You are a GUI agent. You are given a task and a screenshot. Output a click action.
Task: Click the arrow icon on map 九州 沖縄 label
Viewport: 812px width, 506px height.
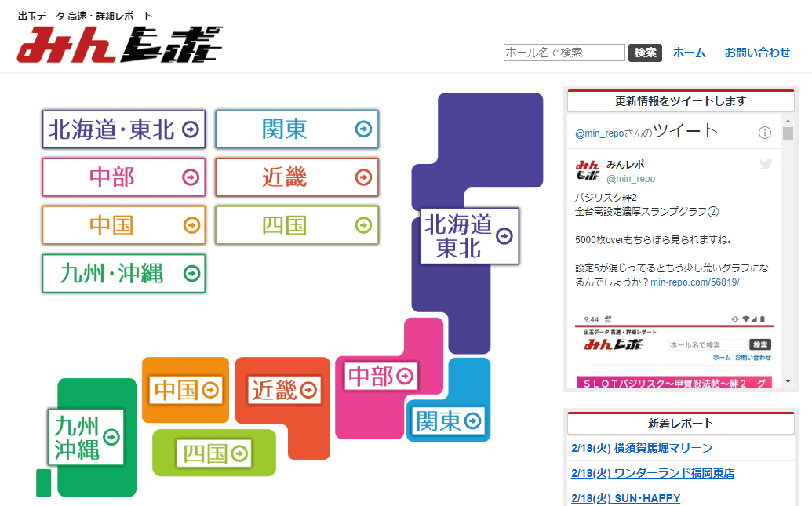(111, 438)
